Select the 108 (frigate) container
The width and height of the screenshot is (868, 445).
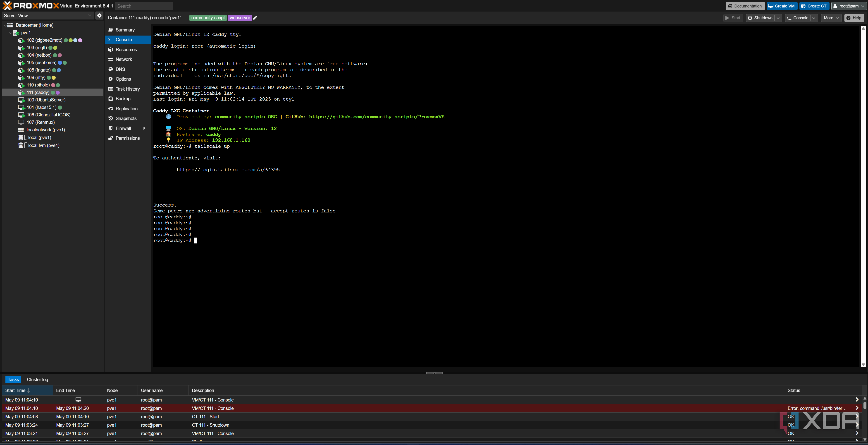pos(38,70)
